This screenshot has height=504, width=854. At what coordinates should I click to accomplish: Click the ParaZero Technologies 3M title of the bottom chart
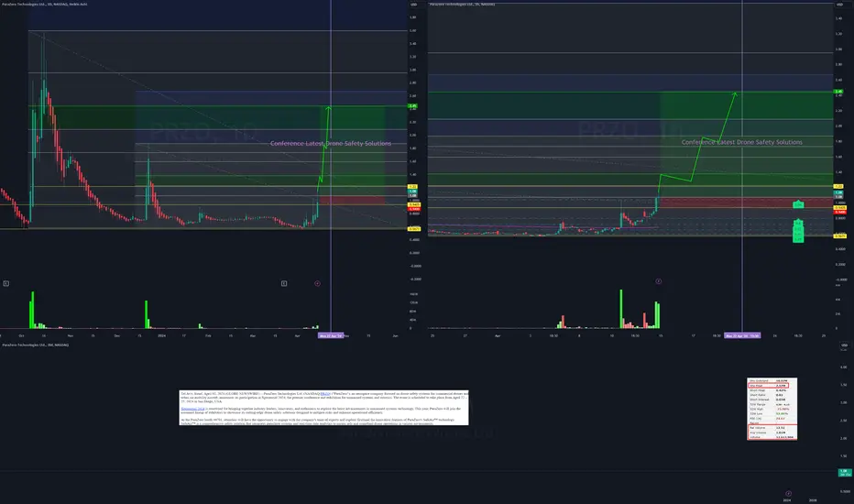[36, 345]
